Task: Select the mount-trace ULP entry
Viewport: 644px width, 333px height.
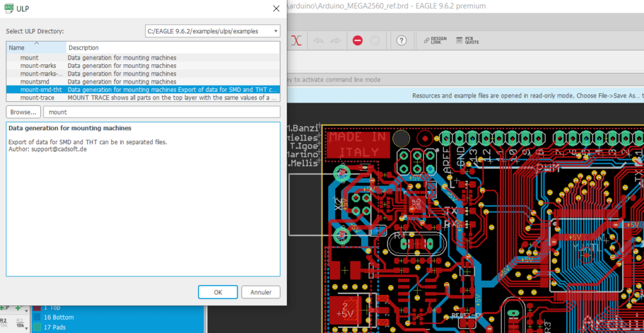Action: tap(37, 98)
